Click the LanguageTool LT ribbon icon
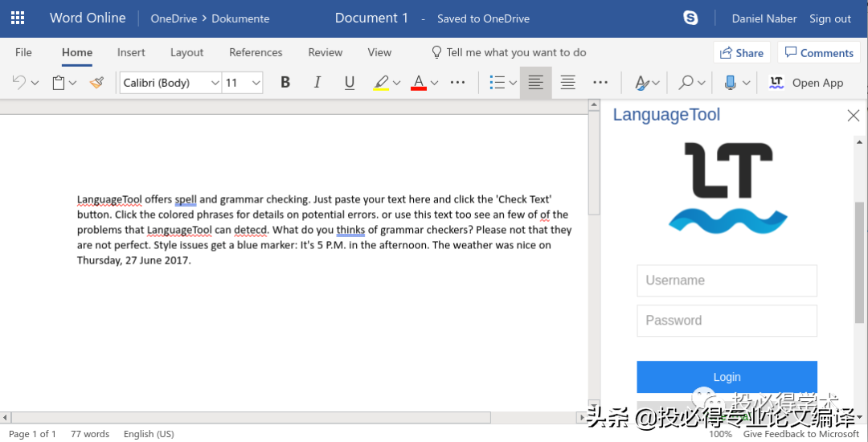Image resolution: width=868 pixels, height=442 pixels. (776, 83)
